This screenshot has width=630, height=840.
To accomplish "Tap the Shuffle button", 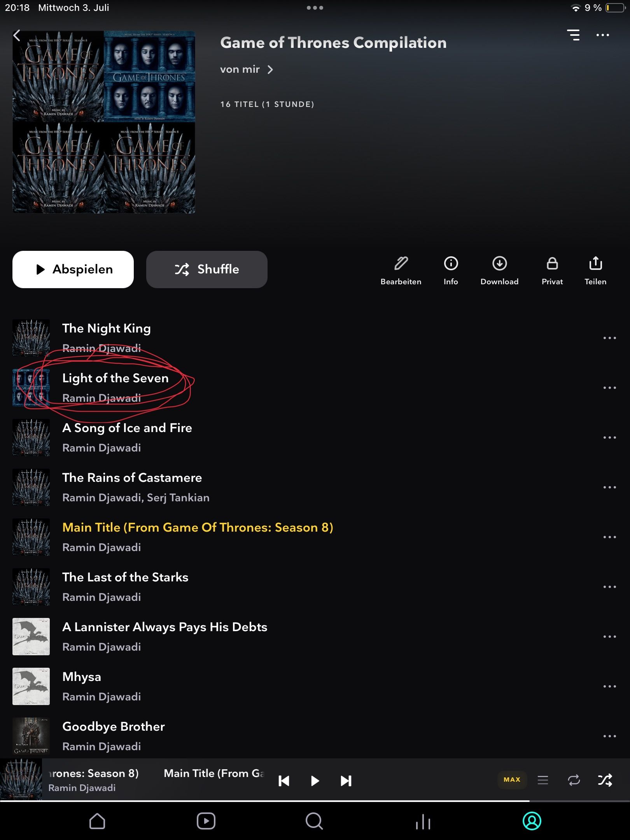I will coord(207,269).
